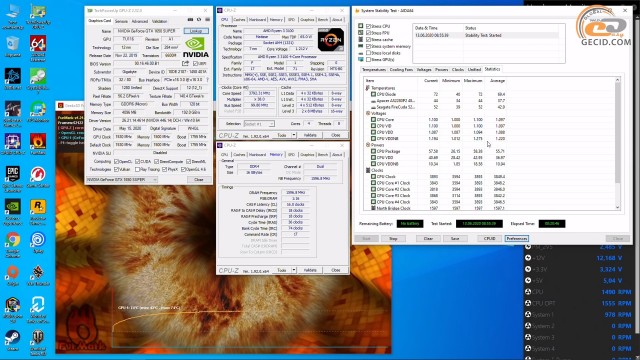Select the CPU Package row in AIDA64 statistics

pos(435,151)
